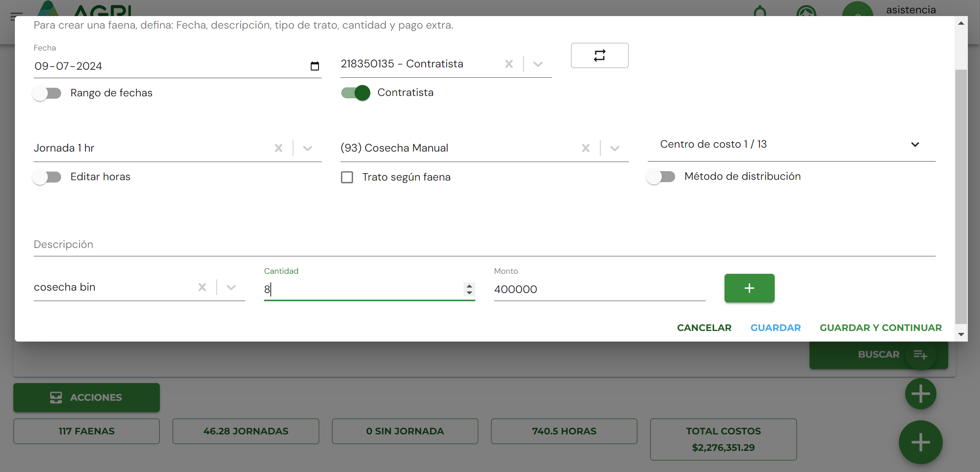The image size is (980, 472).
Task: Open the hamburger menu in background page
Action: [x=16, y=16]
